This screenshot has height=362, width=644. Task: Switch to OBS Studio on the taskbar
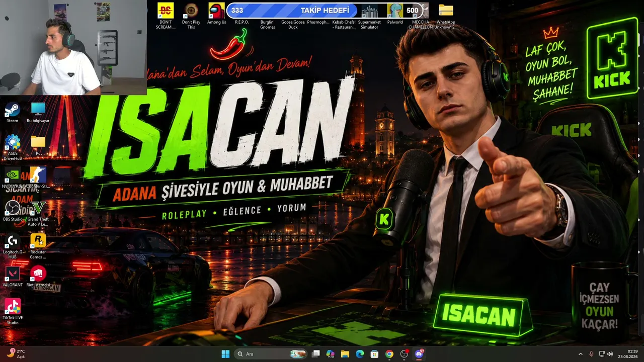pos(404,354)
